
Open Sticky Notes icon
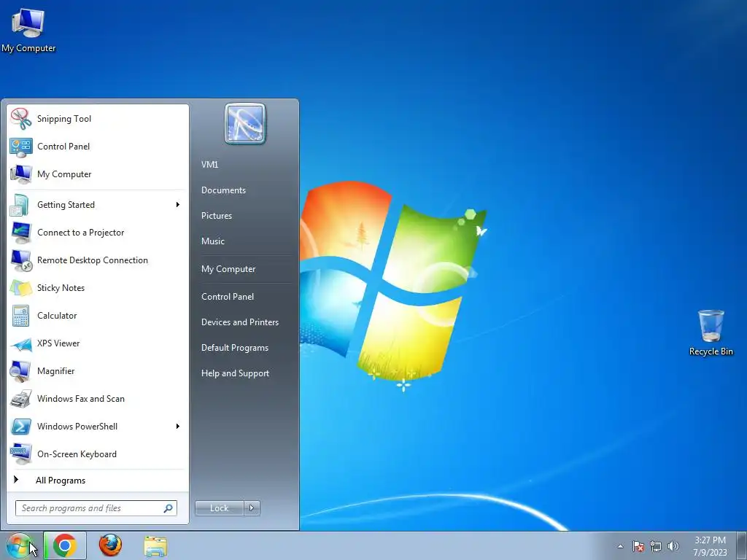(x=21, y=287)
